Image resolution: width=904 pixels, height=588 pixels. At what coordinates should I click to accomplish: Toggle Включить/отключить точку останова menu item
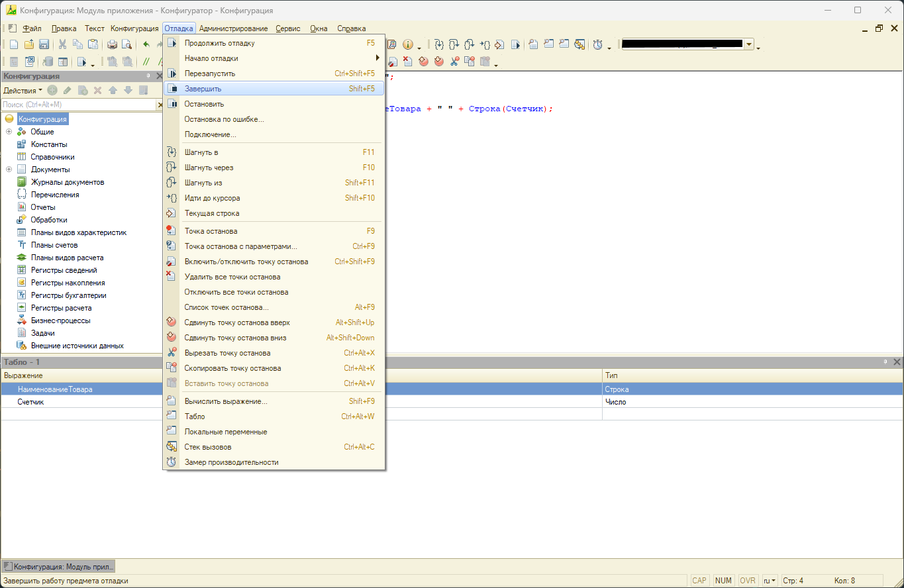pos(274,262)
